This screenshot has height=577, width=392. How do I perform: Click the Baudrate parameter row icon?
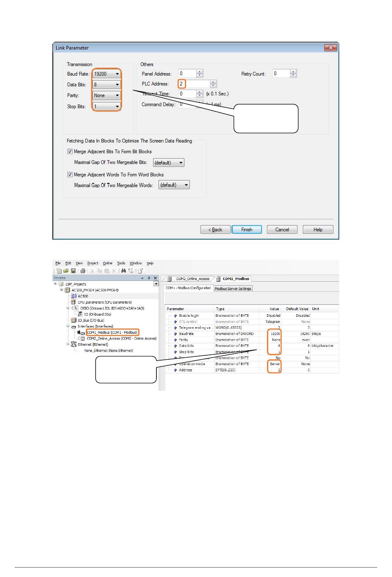coord(175,334)
